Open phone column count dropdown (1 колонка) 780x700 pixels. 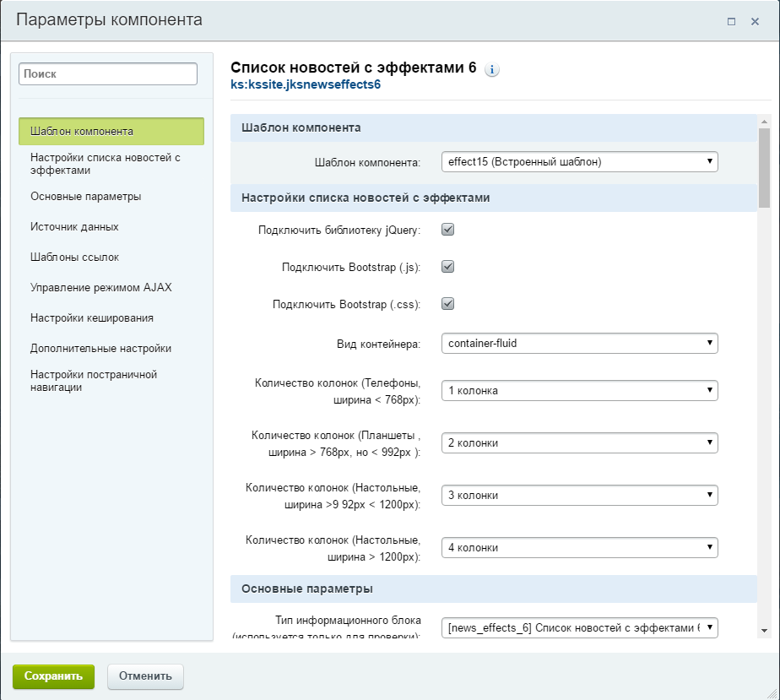(579, 391)
